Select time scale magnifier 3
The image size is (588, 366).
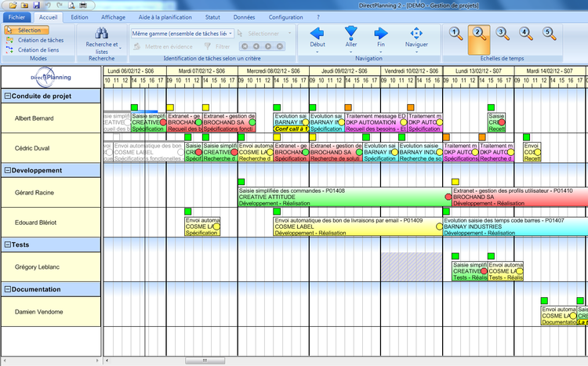503,34
